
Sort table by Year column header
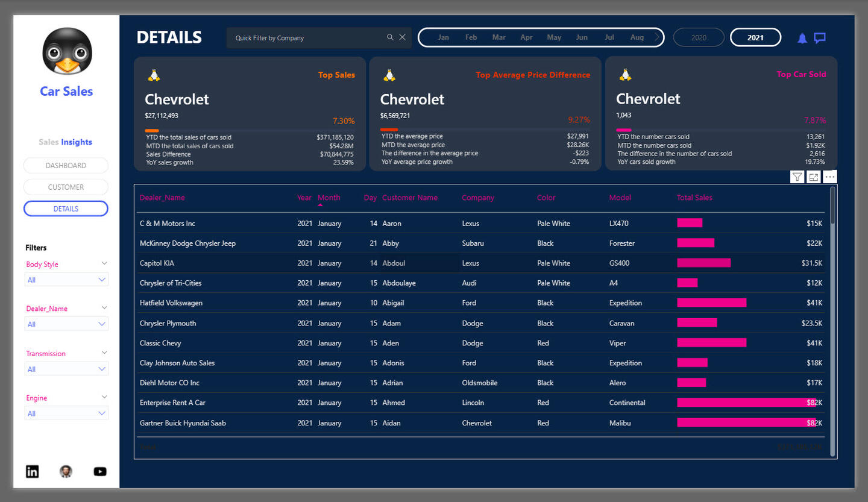tap(304, 198)
